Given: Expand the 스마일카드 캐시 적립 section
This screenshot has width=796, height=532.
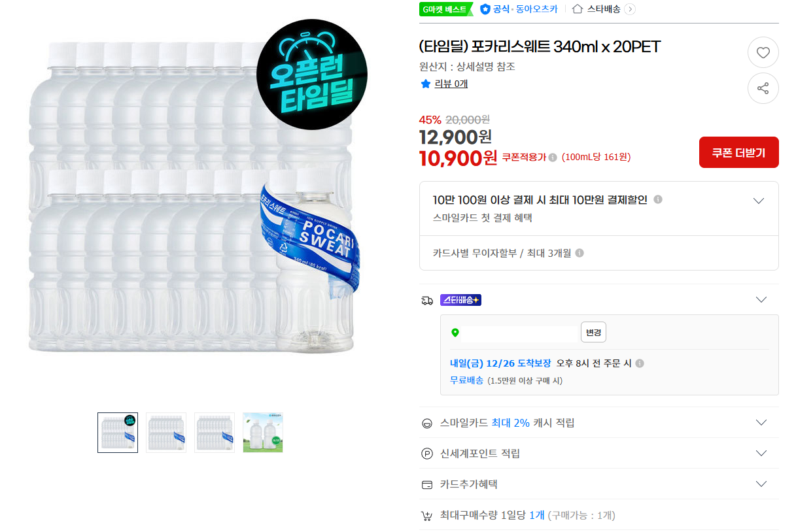Looking at the screenshot, I should 760,422.
